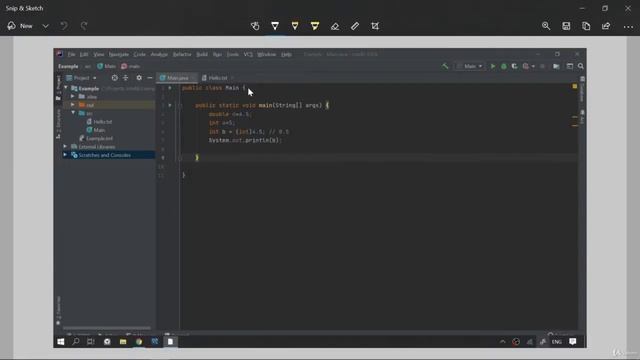Open the Refactor menu in IntelliJ
The image size is (640, 360).
[182, 54]
